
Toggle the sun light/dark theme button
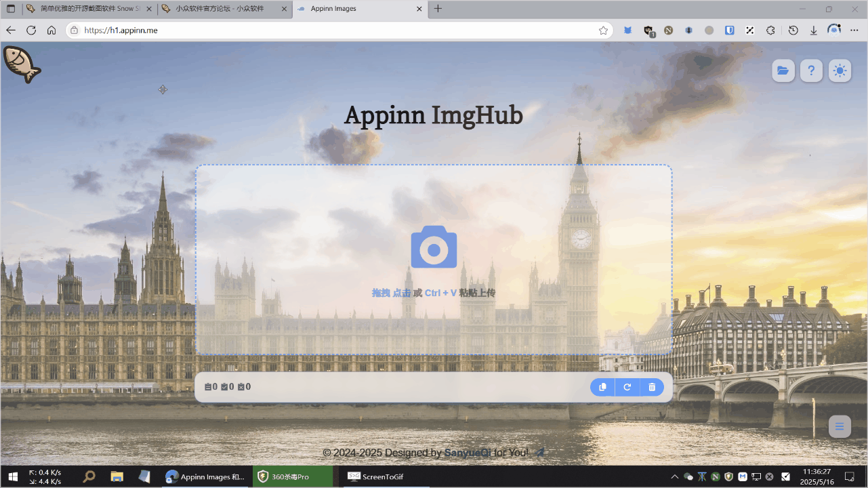pos(840,70)
